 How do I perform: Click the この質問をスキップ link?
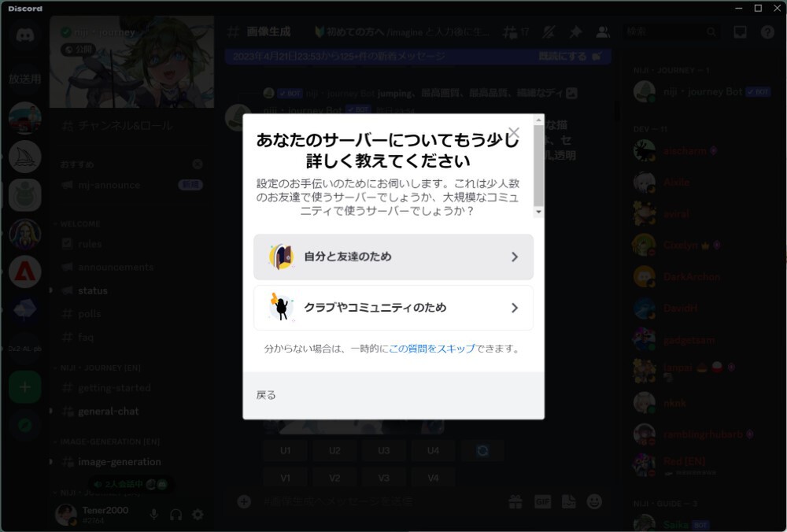tap(432, 349)
